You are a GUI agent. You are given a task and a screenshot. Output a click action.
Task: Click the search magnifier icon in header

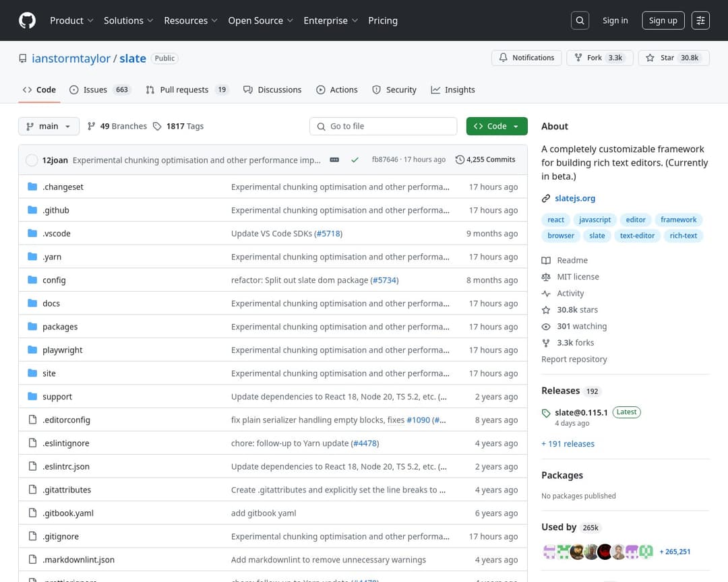(580, 20)
